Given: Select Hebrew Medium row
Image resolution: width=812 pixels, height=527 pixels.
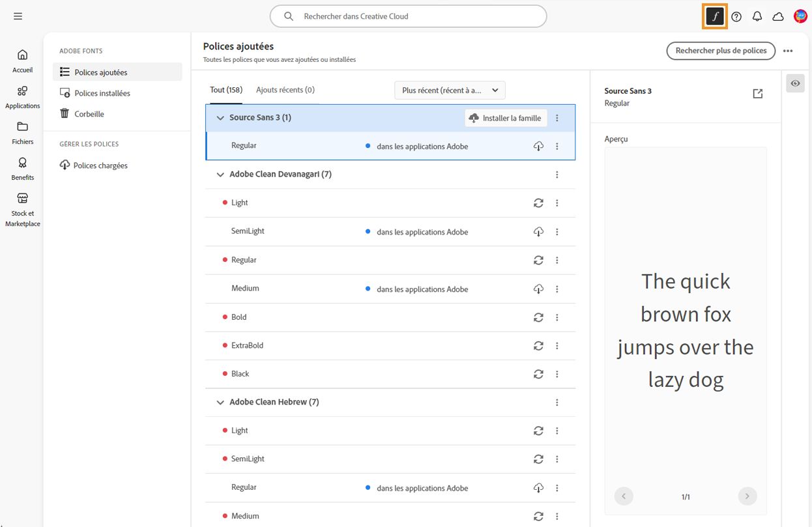Looking at the screenshot, I should (390, 515).
